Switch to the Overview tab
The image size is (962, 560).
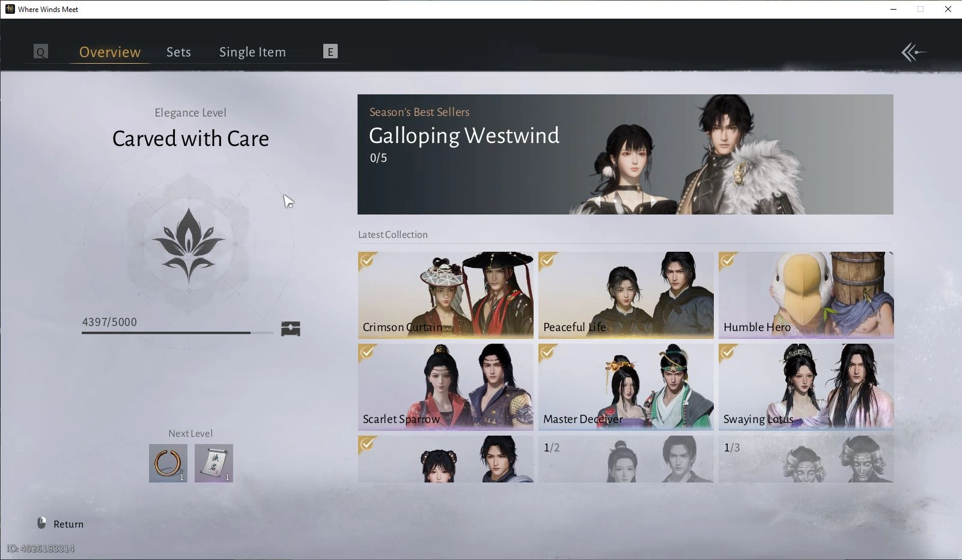point(110,52)
